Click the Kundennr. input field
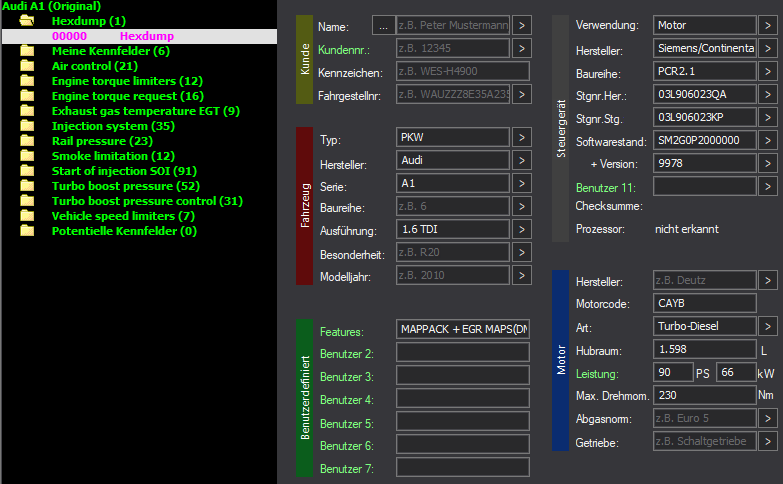This screenshot has height=484, width=783. click(x=453, y=48)
